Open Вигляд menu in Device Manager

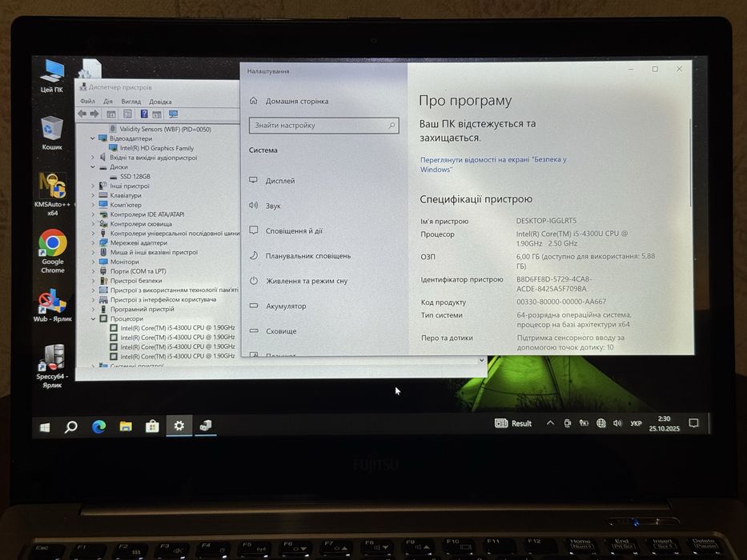(x=131, y=102)
